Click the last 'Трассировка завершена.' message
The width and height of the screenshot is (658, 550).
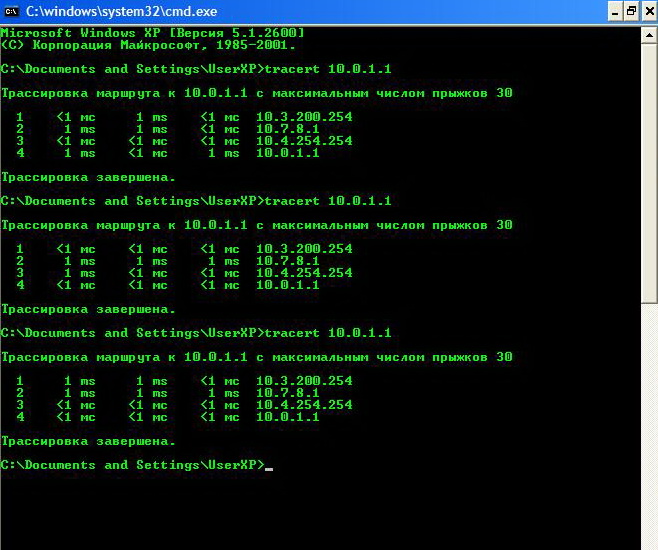pos(88,441)
